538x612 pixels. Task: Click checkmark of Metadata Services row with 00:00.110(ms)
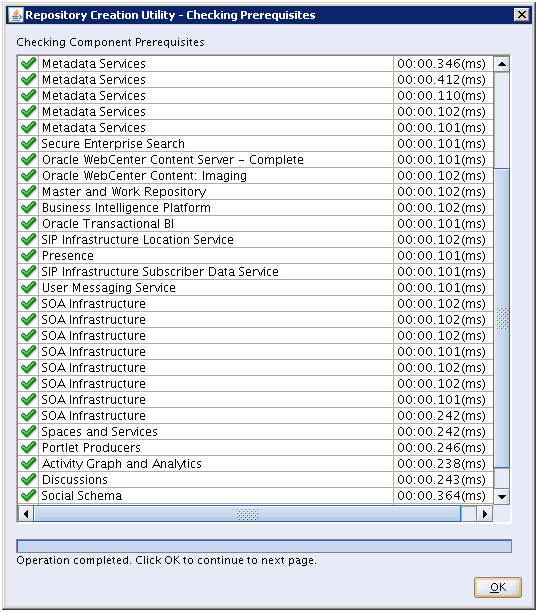[x=29, y=96]
